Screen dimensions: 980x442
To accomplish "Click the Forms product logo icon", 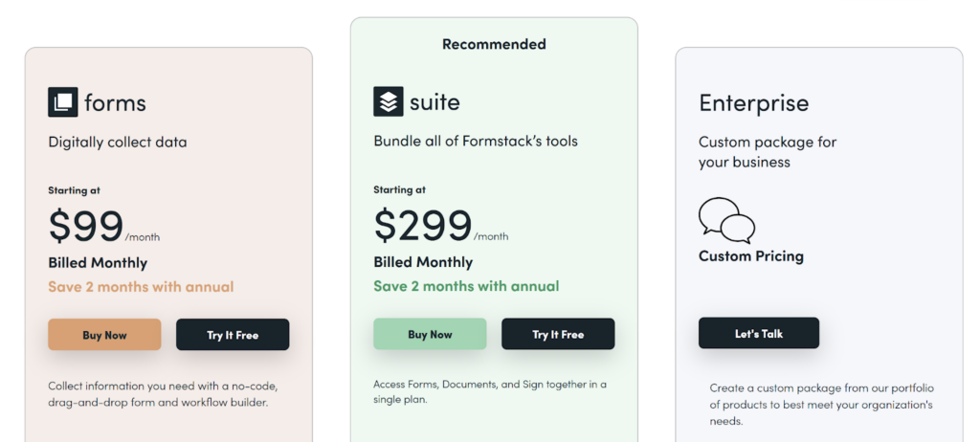I will point(63,102).
